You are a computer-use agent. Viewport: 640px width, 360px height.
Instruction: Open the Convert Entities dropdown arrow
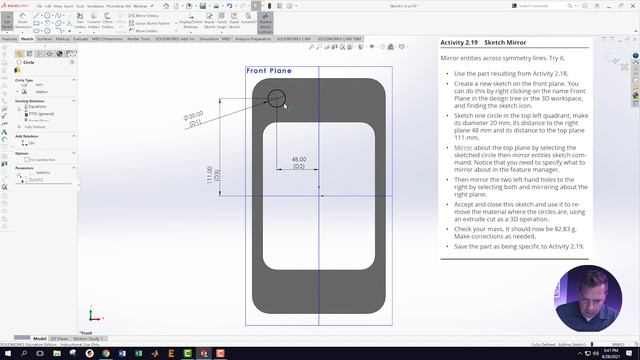click(x=93, y=32)
